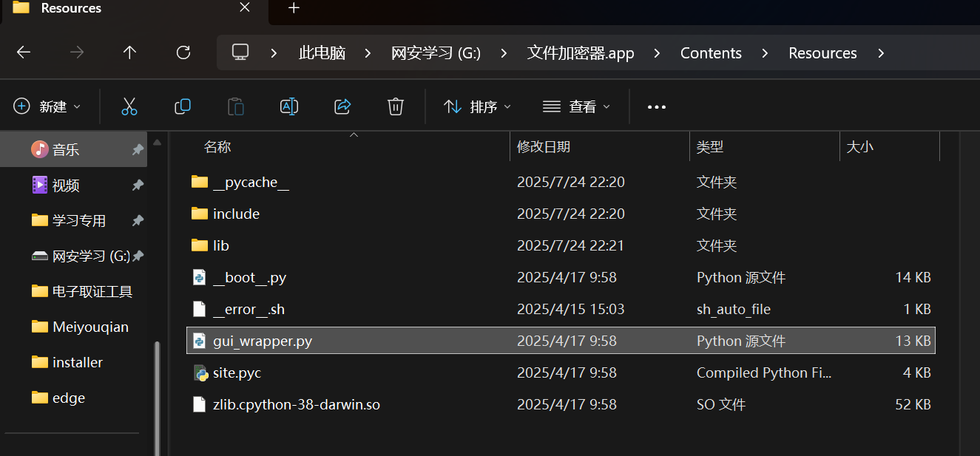980x456 pixels.
Task: Open the three-dots more options menu
Action: point(657,106)
